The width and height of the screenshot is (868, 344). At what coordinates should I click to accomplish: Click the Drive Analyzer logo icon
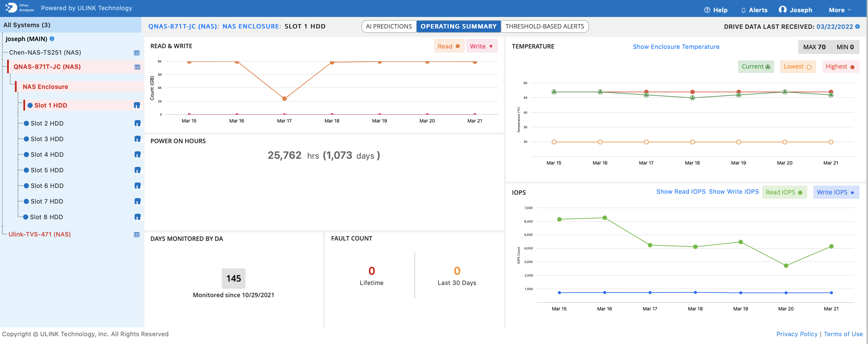pyautogui.click(x=11, y=8)
